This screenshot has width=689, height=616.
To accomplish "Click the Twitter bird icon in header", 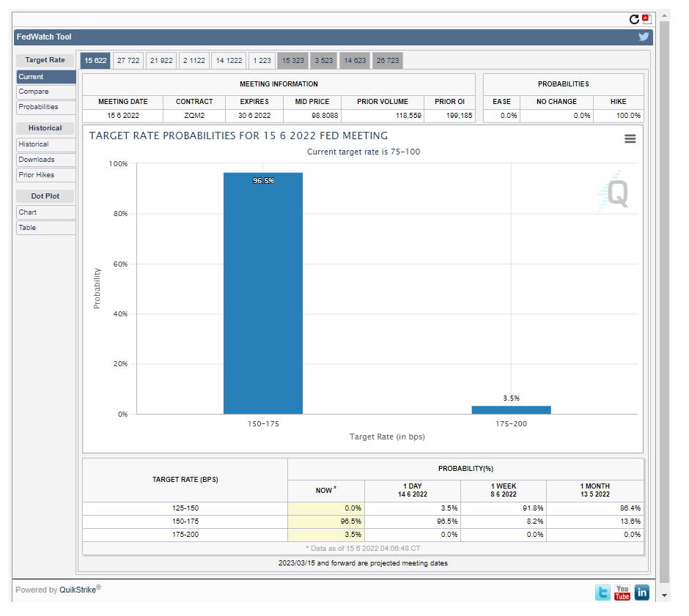I will pos(644,37).
